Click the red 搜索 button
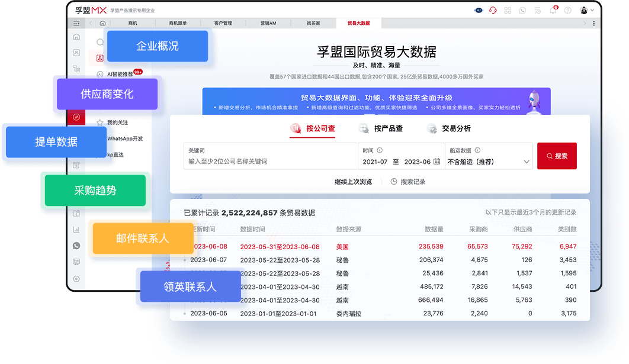This screenshot has width=629, height=364. point(556,156)
